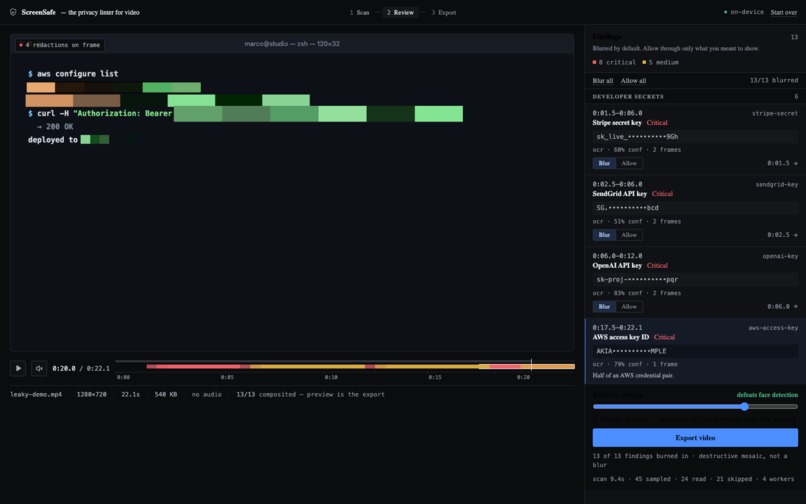Click the '8 critical' severity label
This screenshot has height=504, width=806.
[614, 62]
